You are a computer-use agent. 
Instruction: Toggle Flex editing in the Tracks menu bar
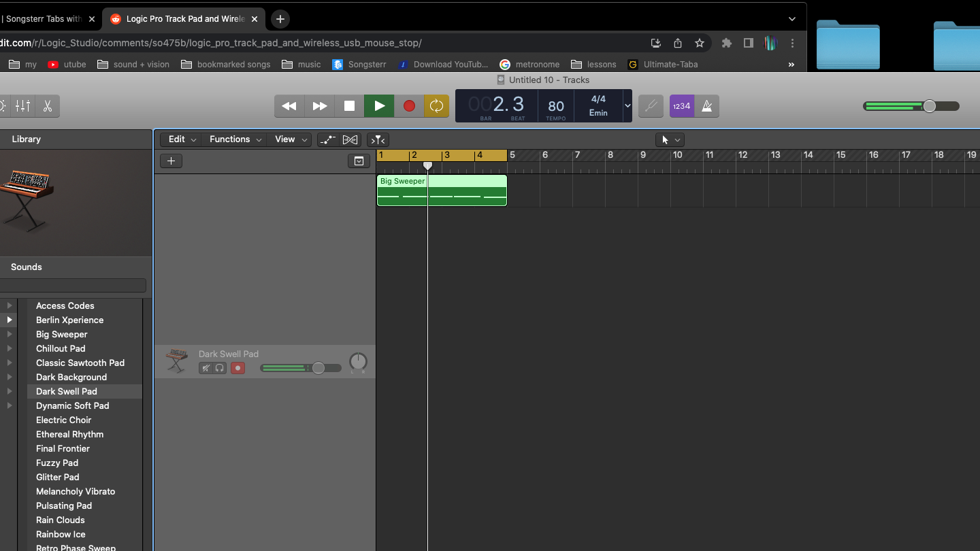[350, 140]
